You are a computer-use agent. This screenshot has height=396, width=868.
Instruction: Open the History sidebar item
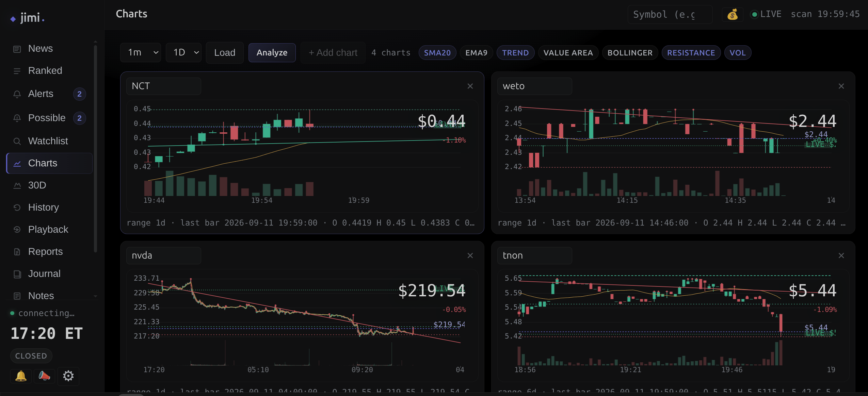[49, 208]
